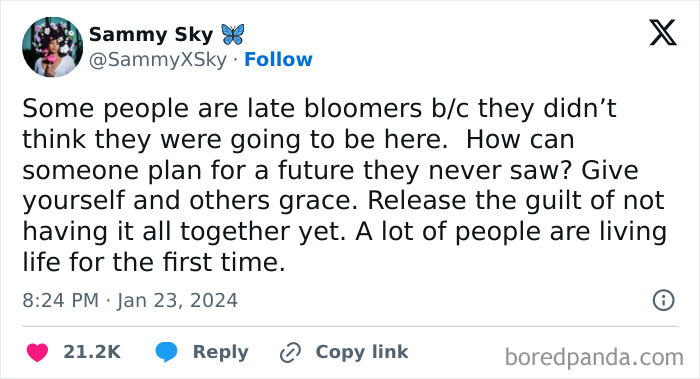Click the chain link icon

[x=291, y=352]
